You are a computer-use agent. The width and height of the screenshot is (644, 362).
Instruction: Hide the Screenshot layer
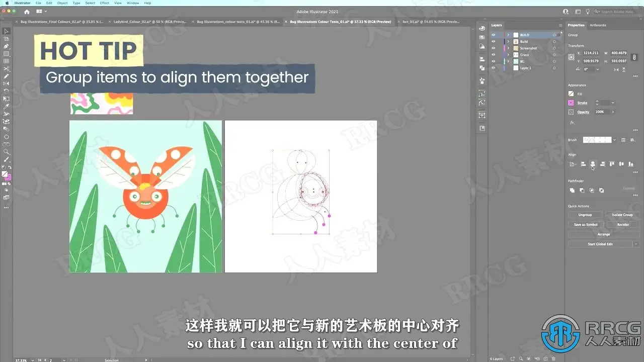[494, 48]
